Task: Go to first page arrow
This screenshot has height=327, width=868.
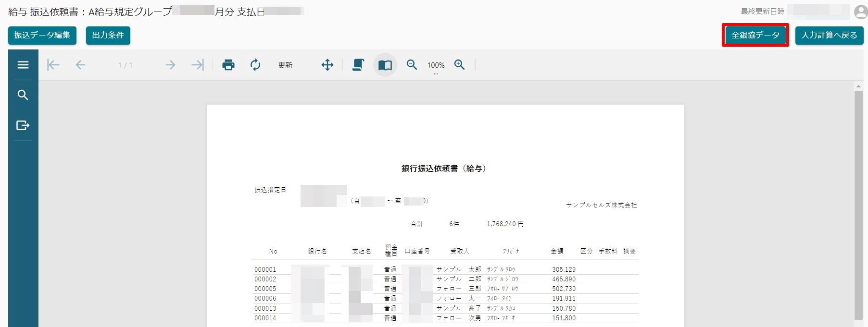Action: click(x=53, y=65)
